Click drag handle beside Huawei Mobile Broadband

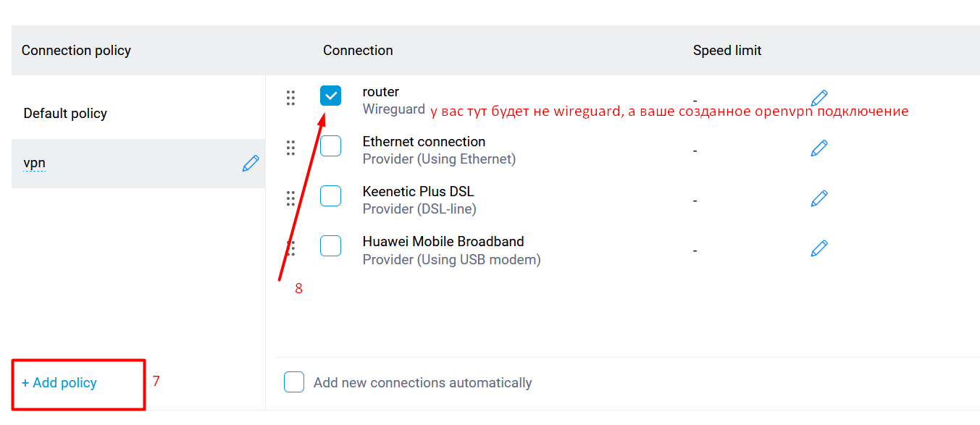click(290, 248)
